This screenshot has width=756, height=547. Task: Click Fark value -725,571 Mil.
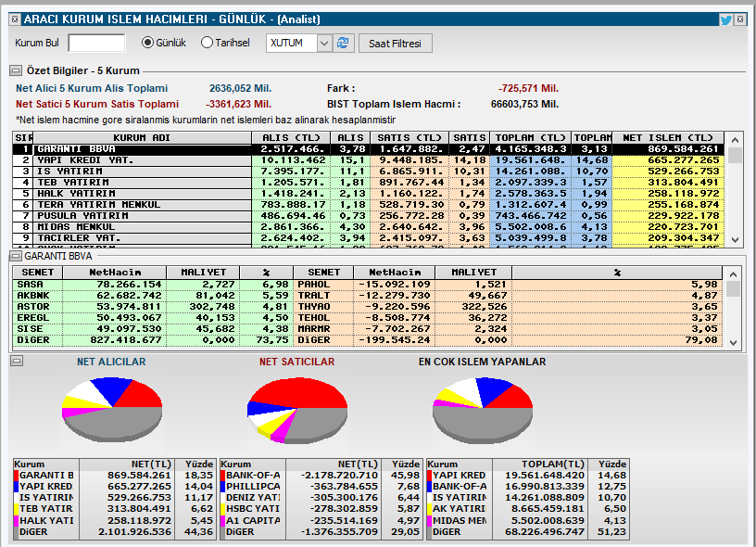pos(528,89)
